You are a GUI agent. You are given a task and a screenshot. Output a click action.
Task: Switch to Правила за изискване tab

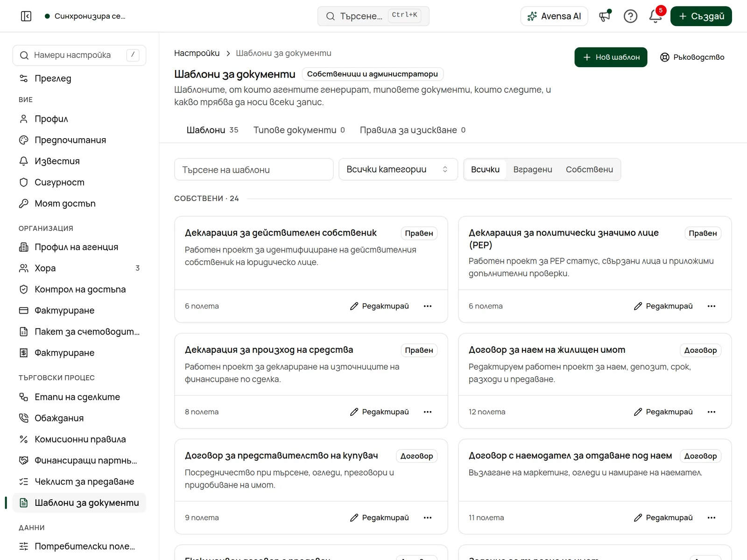click(x=413, y=130)
